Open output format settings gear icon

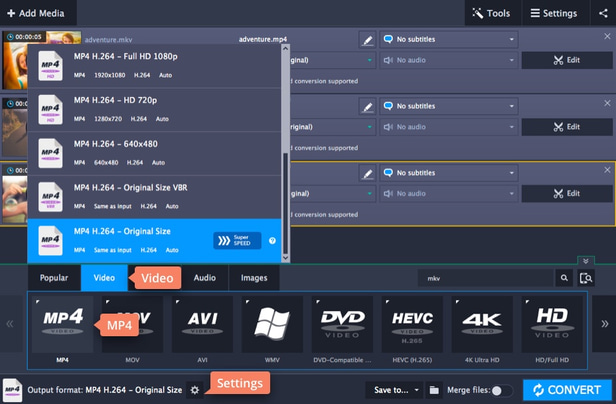[x=194, y=390]
